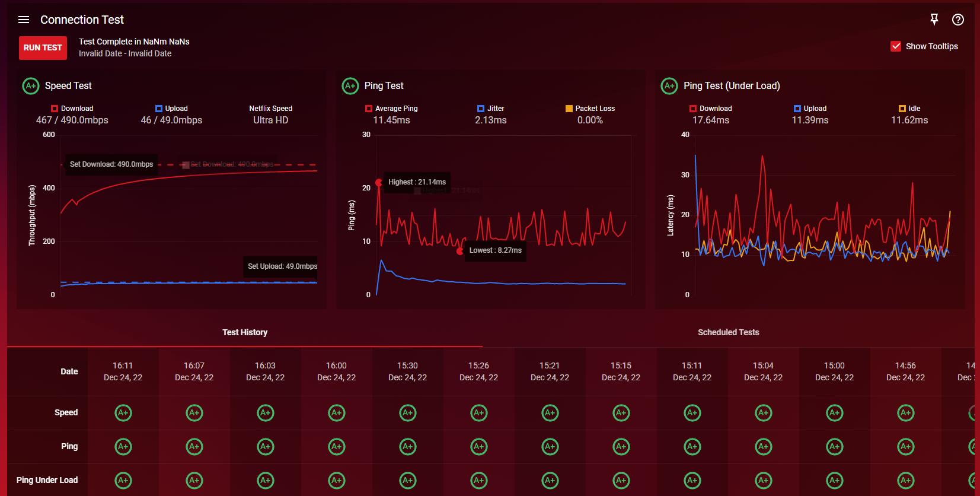Viewport: 980px width, 496px height.
Task: Open Ping grade for the 15:30 test
Action: [408, 447]
